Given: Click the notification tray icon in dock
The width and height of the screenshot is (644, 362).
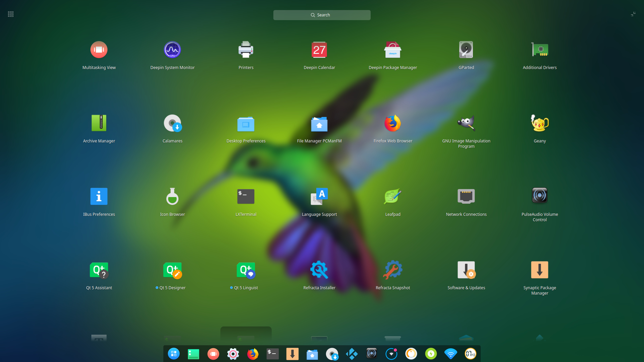Looking at the screenshot, I should point(391,354).
